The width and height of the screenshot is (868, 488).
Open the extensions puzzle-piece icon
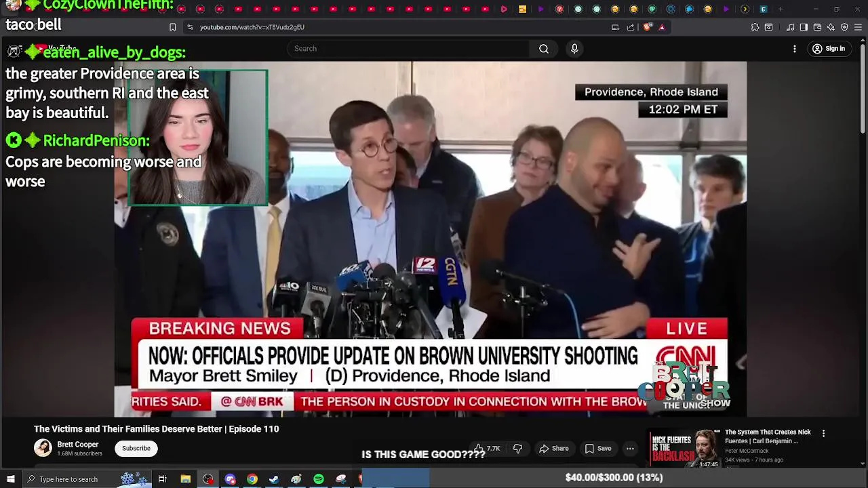(x=755, y=27)
